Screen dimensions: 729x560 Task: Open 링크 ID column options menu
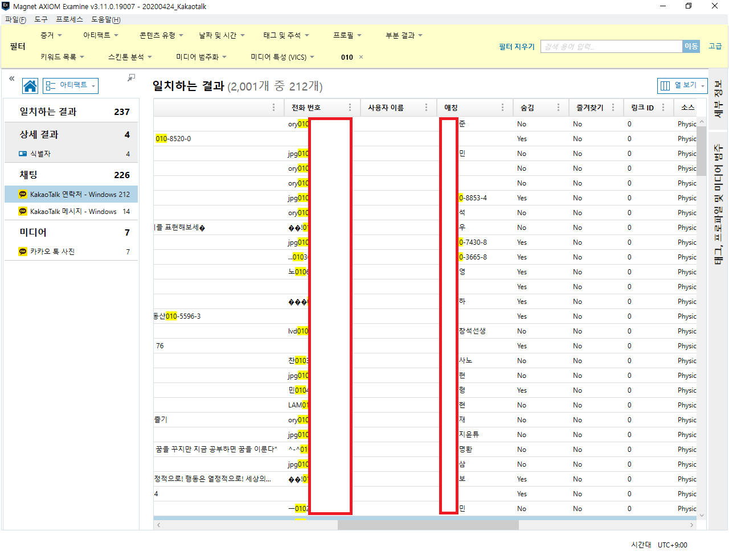coord(663,108)
